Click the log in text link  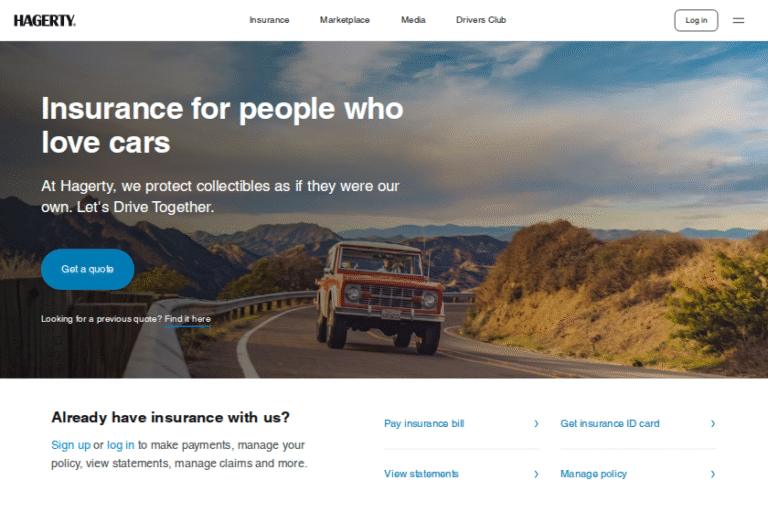[x=120, y=445]
